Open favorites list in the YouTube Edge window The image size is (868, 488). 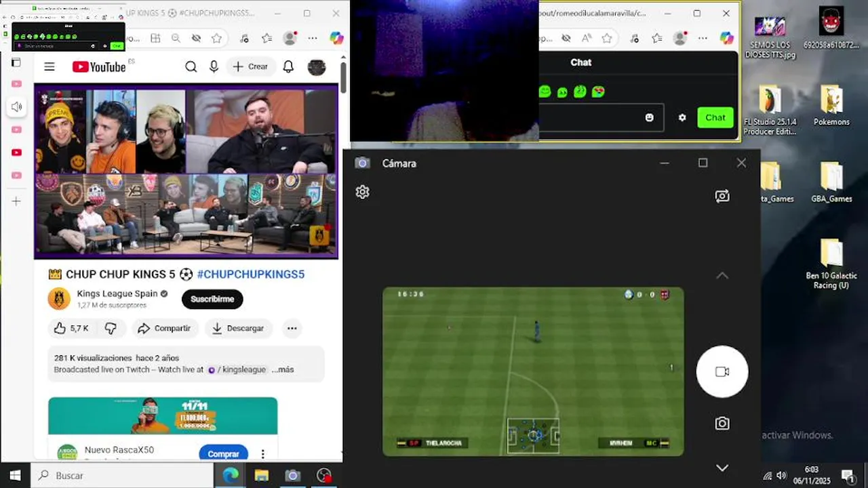(x=267, y=39)
